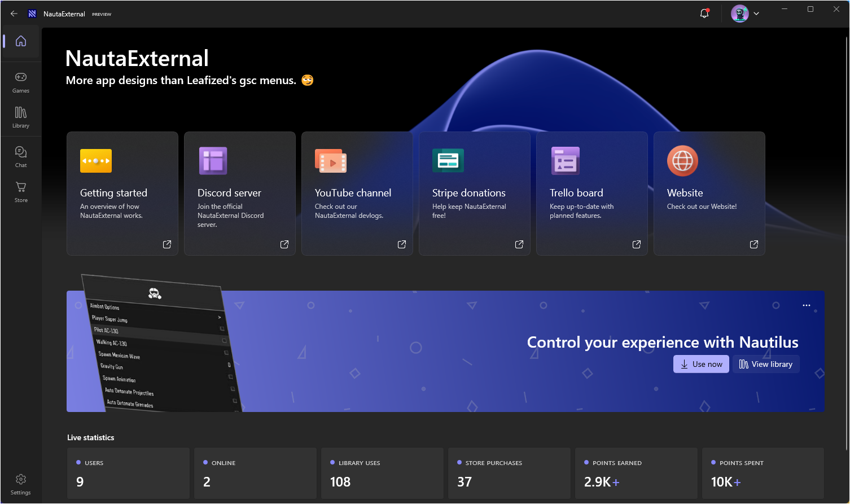Go to Games in the sidebar
Image resolution: width=850 pixels, height=504 pixels.
coord(21,82)
